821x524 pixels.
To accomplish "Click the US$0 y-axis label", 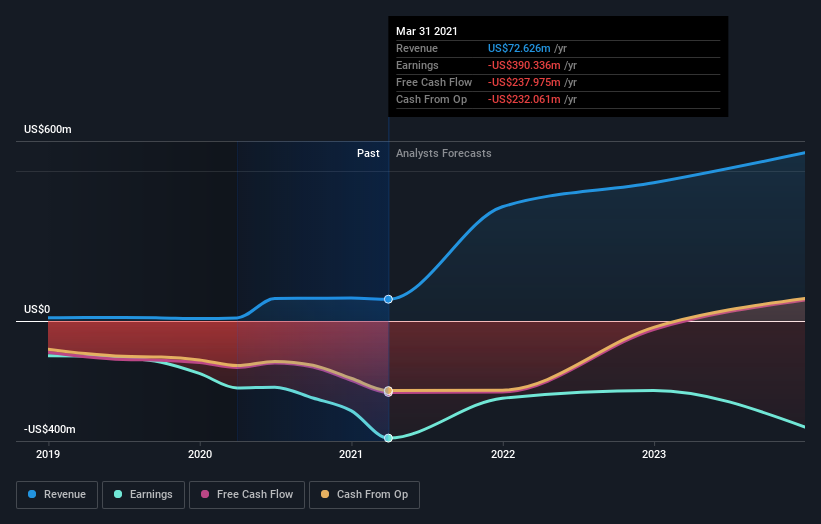I will point(37,309).
